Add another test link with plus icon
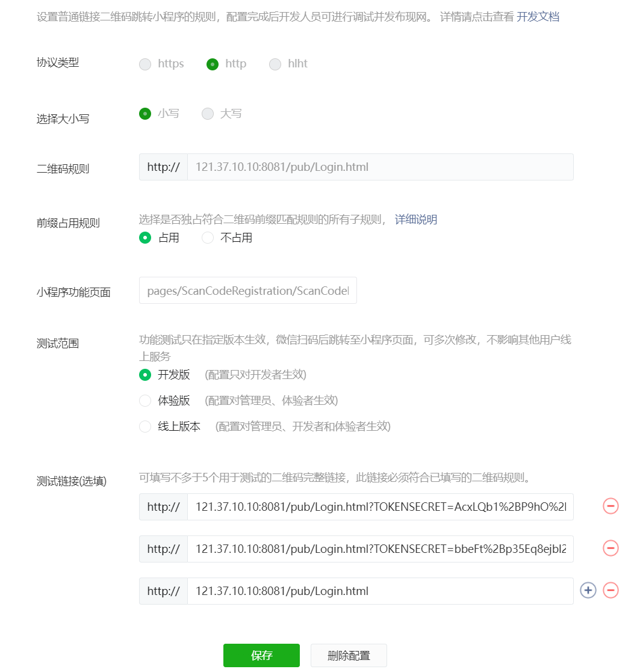 click(x=588, y=591)
